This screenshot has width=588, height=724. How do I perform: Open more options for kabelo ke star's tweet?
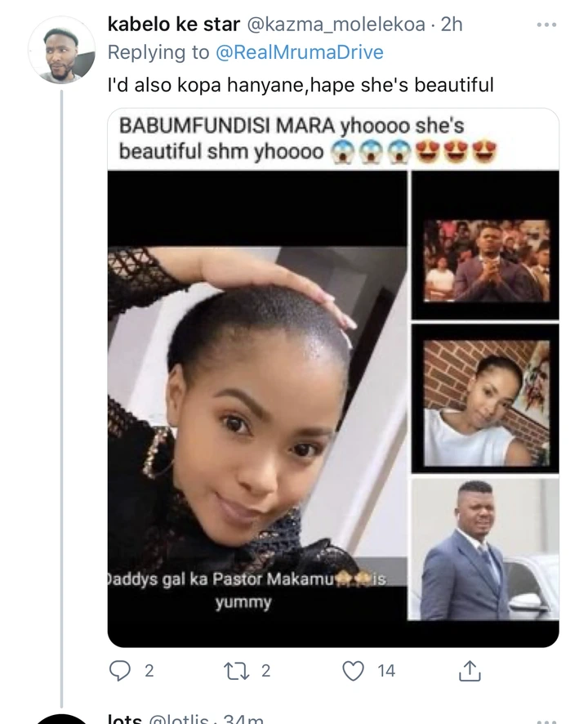545,25
